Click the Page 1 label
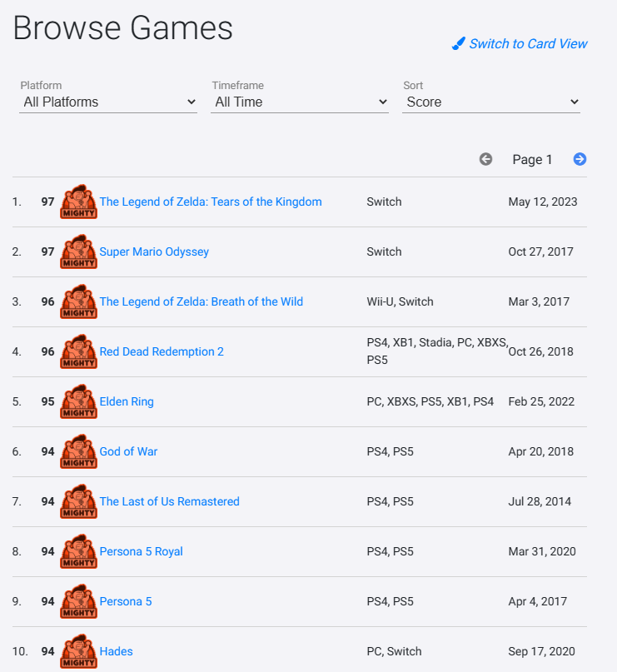Viewport: 617px width, 672px height. pyautogui.click(x=532, y=159)
